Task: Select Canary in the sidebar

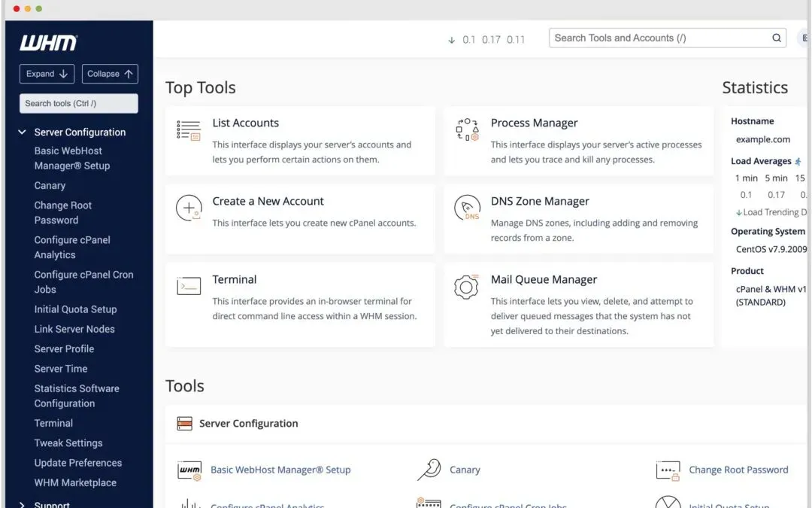Action: [x=50, y=186]
